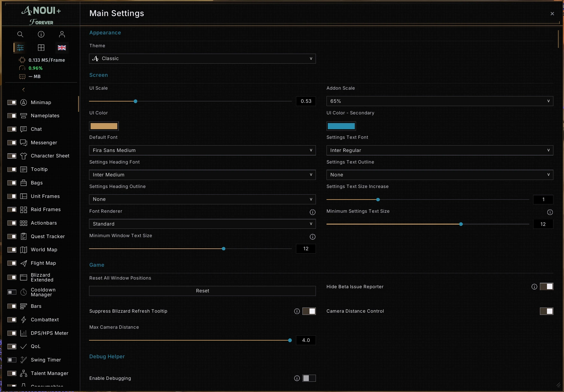Open the Addon Scale 65% dropdown
The height and width of the screenshot is (392, 564).
[440, 101]
